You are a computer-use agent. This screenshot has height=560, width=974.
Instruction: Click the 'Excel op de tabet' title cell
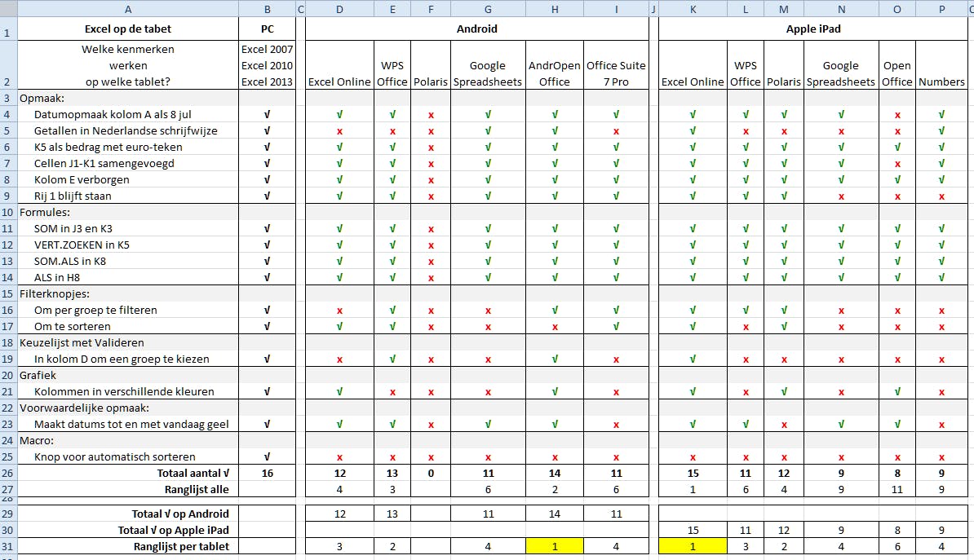coord(128,29)
